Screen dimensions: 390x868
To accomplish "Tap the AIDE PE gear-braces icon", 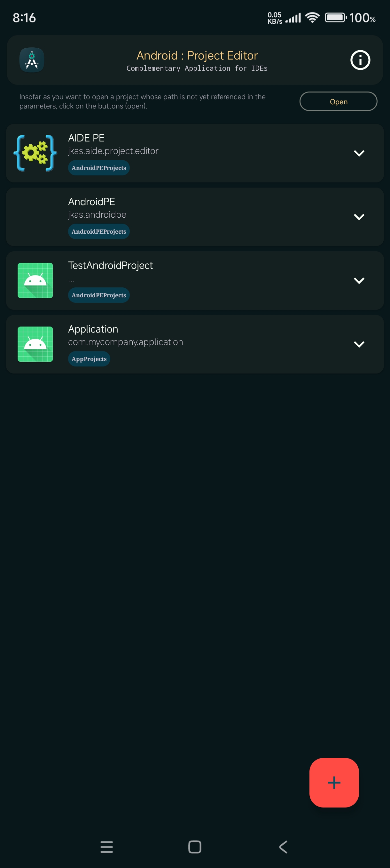I will point(35,153).
